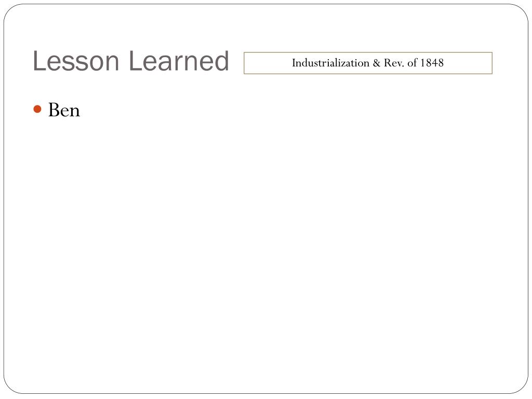Click the capital 'I' of 'Industrialization'
Screen dimensions: 532x399
point(294,63)
